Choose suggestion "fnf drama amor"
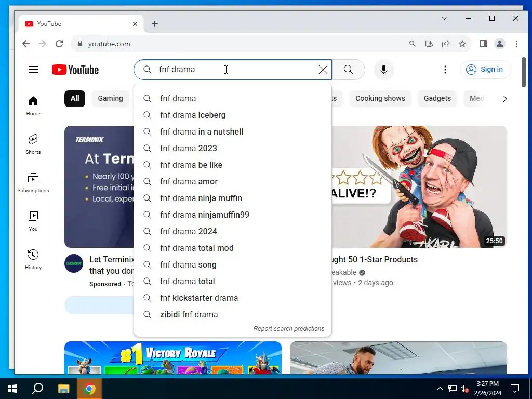The image size is (532, 399). pos(233,181)
